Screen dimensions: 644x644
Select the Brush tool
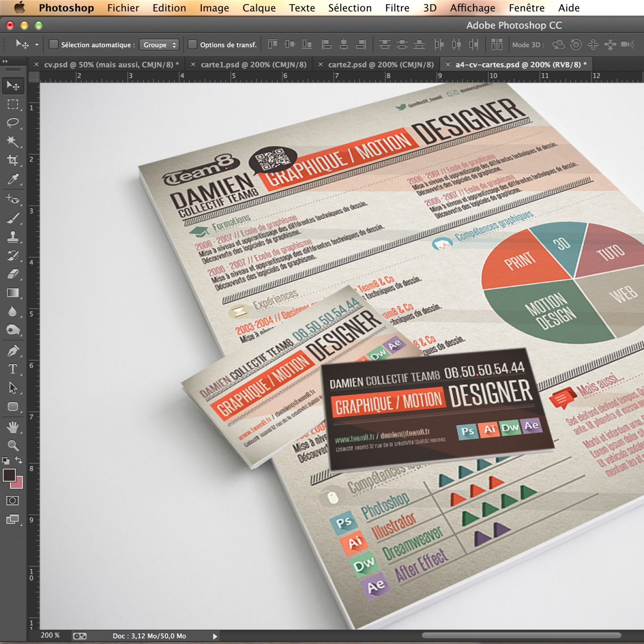click(x=13, y=218)
